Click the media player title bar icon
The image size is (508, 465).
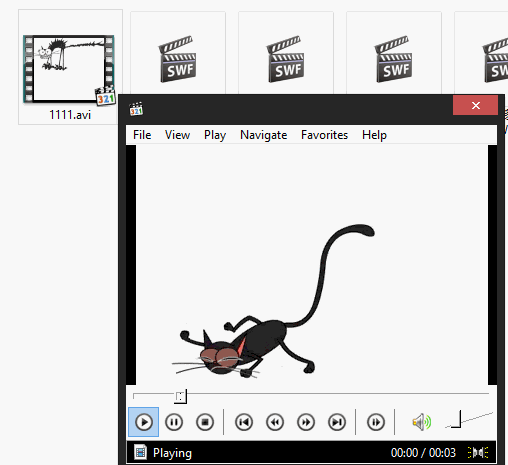click(136, 109)
